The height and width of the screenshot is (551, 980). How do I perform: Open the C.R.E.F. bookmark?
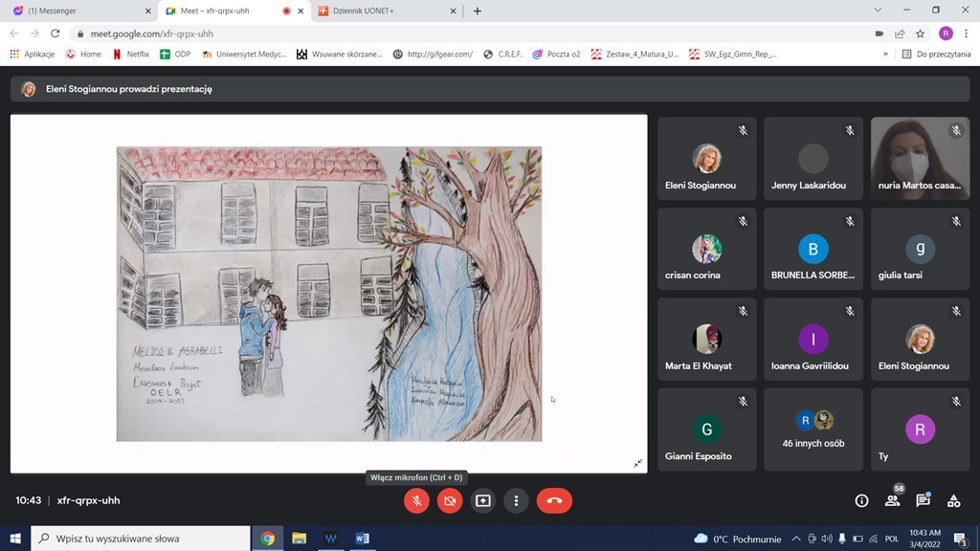pos(502,55)
